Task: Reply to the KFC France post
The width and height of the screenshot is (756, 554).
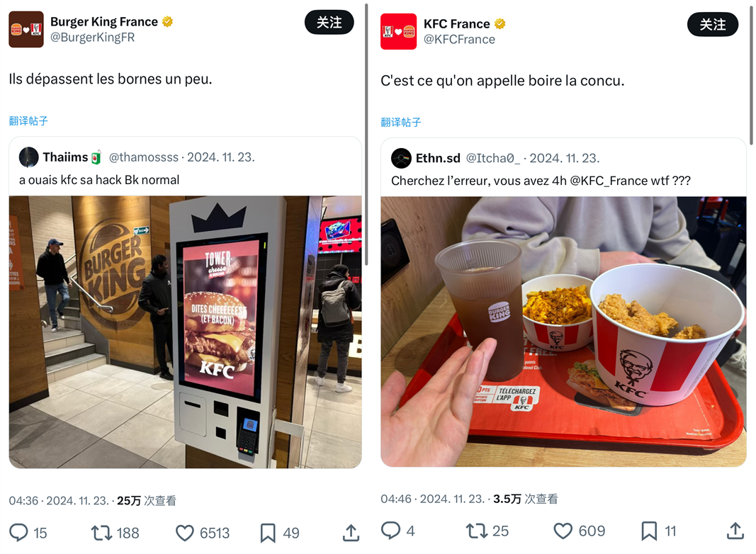Action: click(x=390, y=531)
